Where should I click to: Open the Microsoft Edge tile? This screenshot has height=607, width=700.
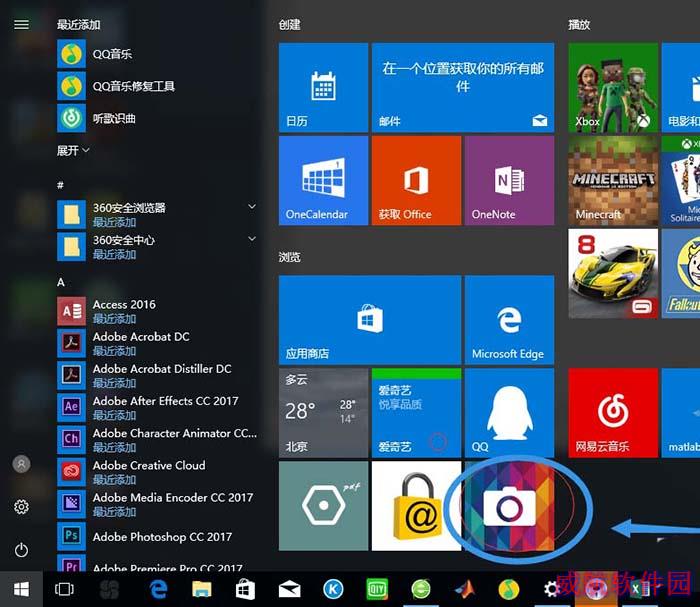click(509, 320)
